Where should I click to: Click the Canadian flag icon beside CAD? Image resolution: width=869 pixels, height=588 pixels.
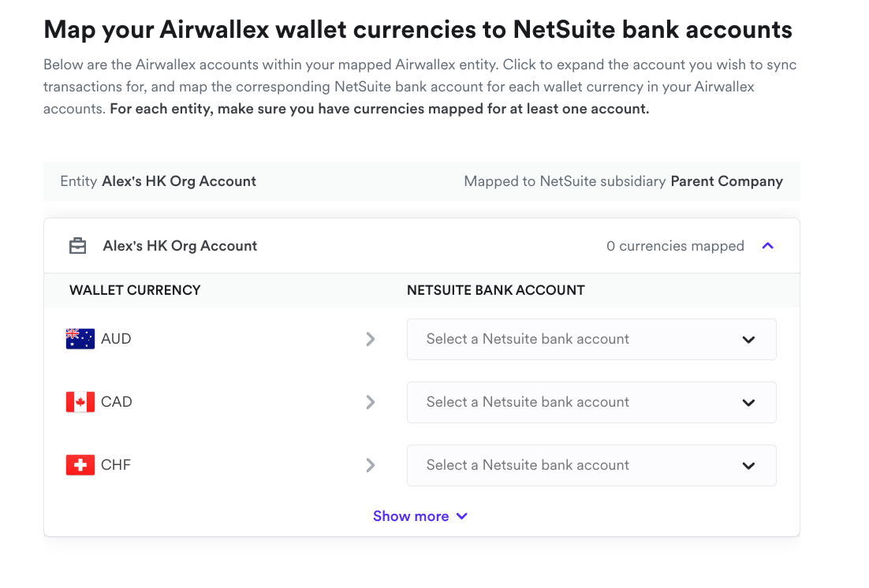click(79, 401)
